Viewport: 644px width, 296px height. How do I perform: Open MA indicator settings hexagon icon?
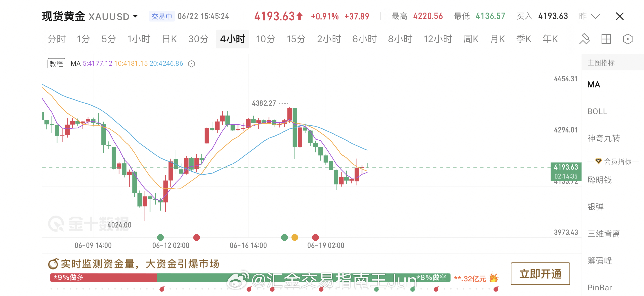tap(192, 64)
